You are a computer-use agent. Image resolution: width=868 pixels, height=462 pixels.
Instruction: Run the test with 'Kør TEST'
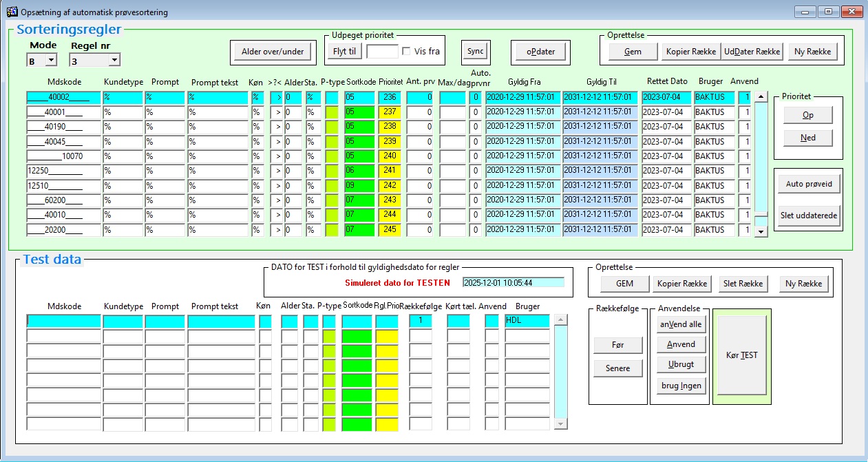741,355
